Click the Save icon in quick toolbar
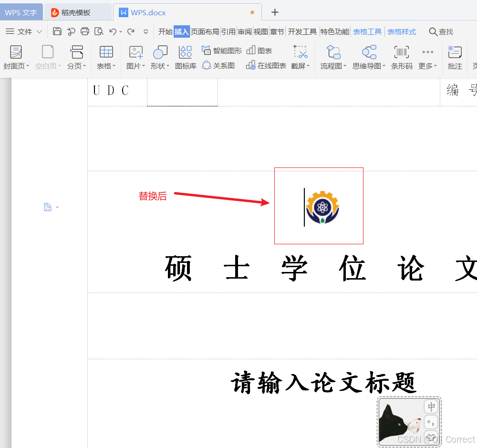477x448 pixels. tap(57, 31)
